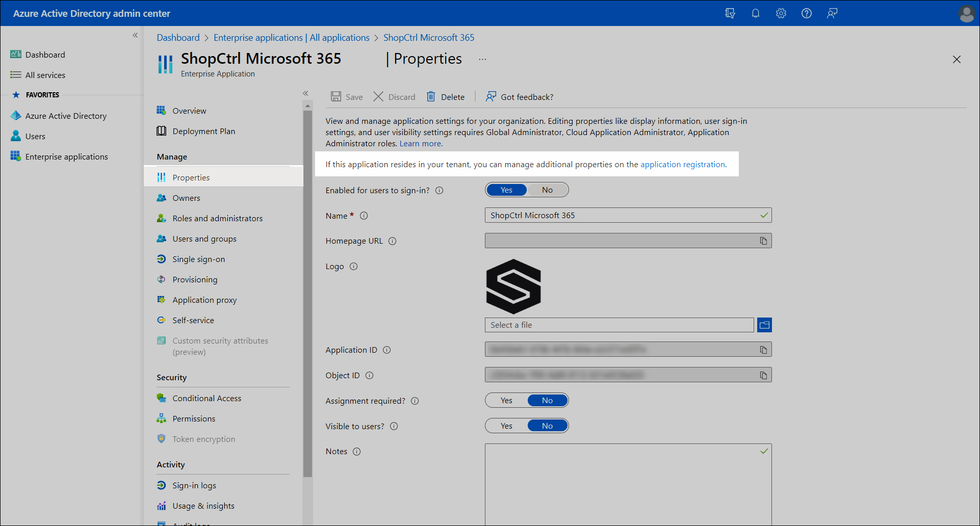980x526 pixels.
Task: Open Conditional Access under Security
Action: click(x=207, y=398)
